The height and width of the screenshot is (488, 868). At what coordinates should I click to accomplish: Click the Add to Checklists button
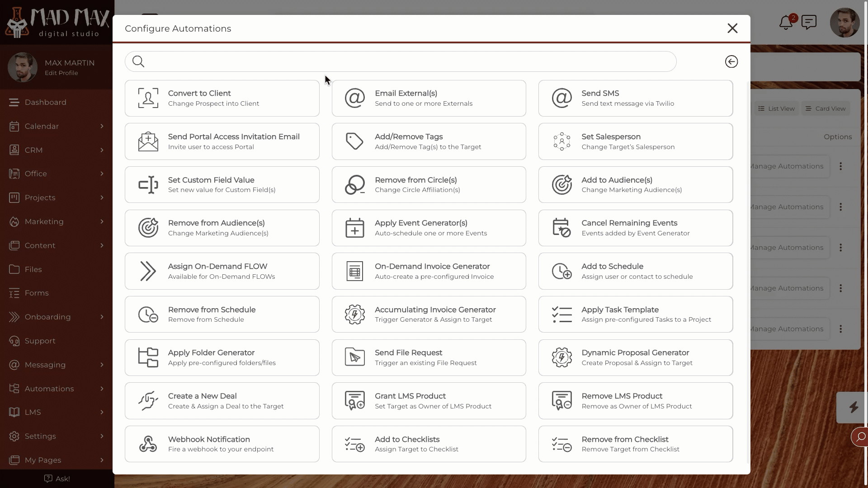[429, 444]
